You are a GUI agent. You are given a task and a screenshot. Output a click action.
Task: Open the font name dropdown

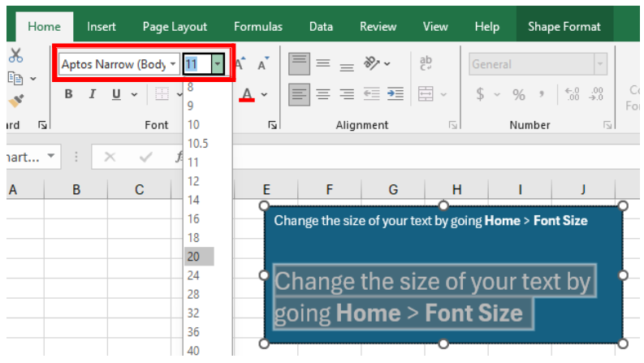(172, 64)
